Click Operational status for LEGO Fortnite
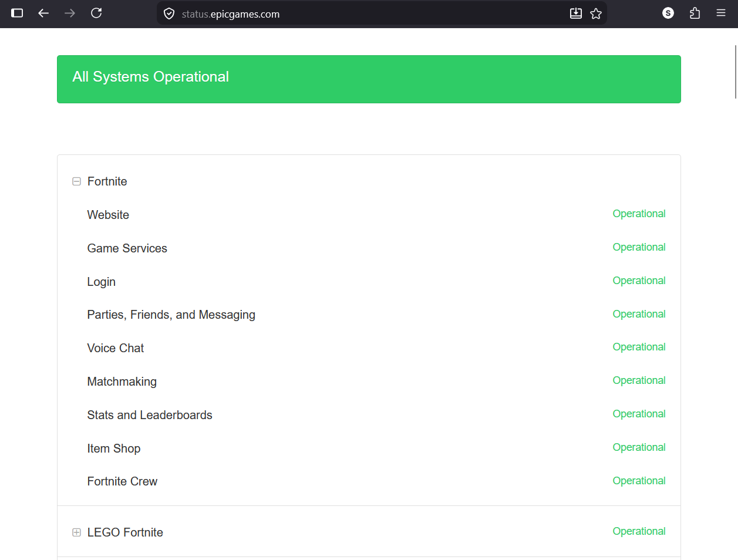 pyautogui.click(x=639, y=531)
